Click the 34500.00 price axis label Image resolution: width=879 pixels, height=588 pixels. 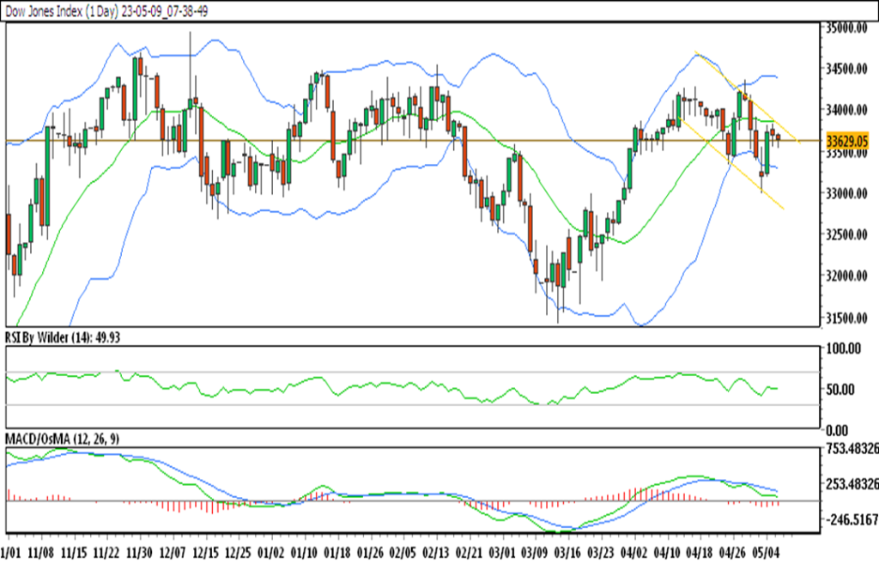click(847, 69)
